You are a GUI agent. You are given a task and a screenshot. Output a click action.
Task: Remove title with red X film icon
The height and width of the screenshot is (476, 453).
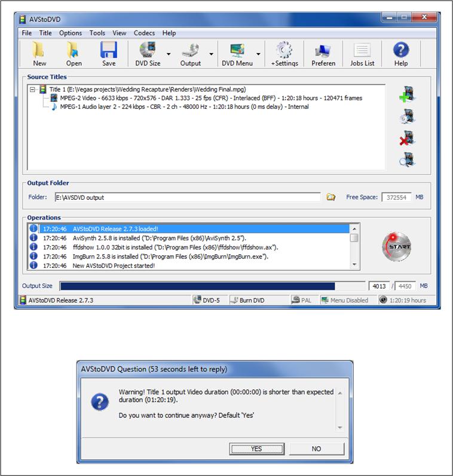tap(407, 138)
